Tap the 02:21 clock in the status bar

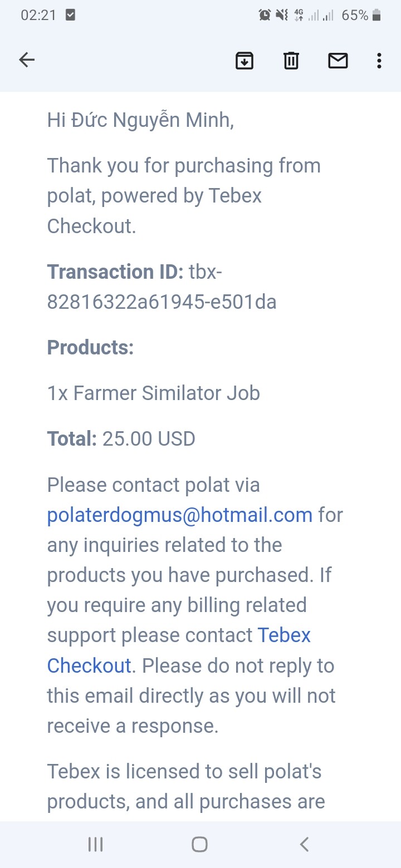click(38, 16)
